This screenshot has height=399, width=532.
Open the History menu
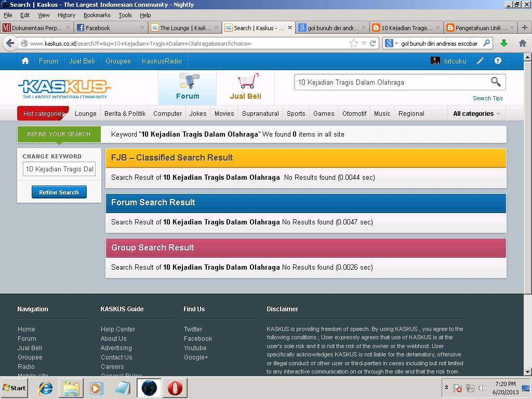coord(66,15)
